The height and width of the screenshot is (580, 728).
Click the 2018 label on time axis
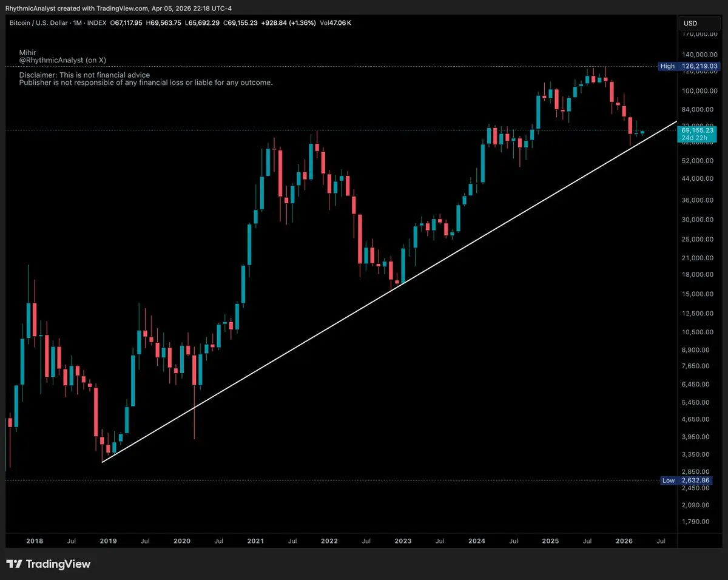35,541
